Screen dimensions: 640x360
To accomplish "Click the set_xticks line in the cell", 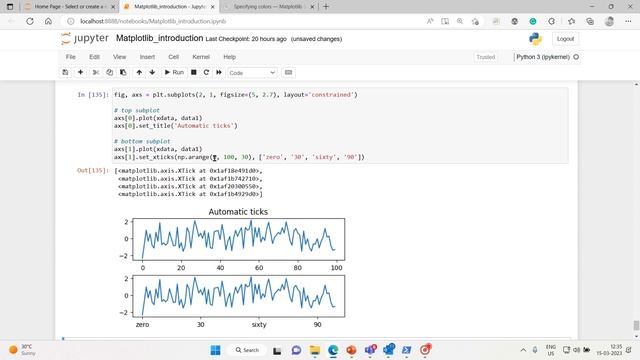I will click(x=239, y=157).
